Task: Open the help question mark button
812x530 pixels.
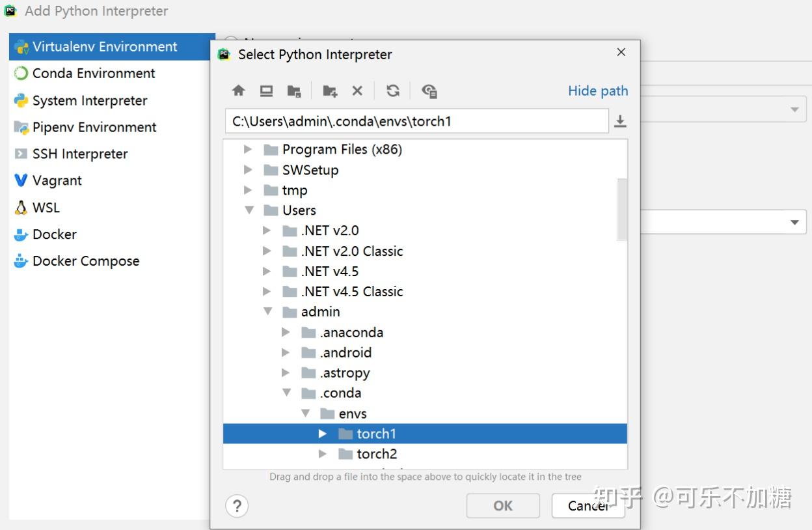Action: pyautogui.click(x=237, y=506)
